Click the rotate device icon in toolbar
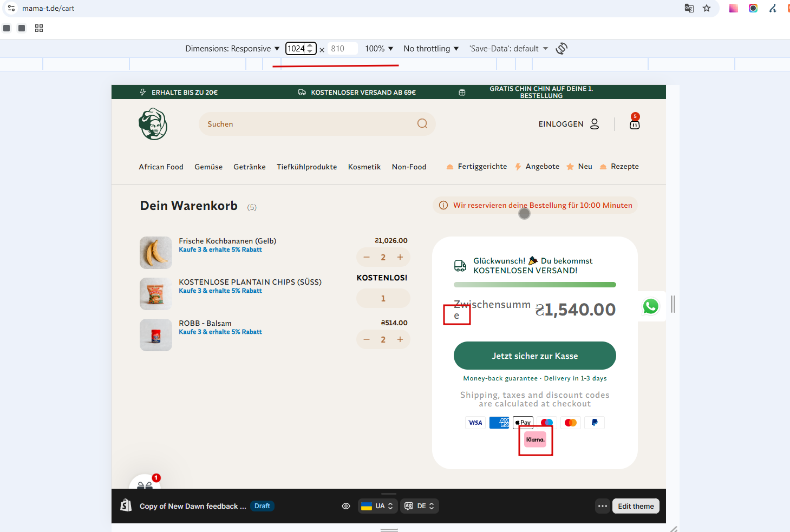 pyautogui.click(x=562, y=49)
